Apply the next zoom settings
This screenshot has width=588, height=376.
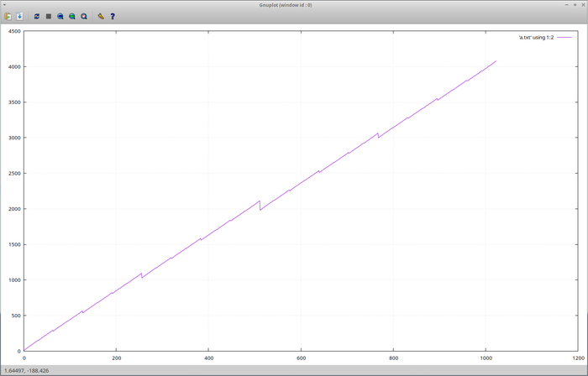72,16
